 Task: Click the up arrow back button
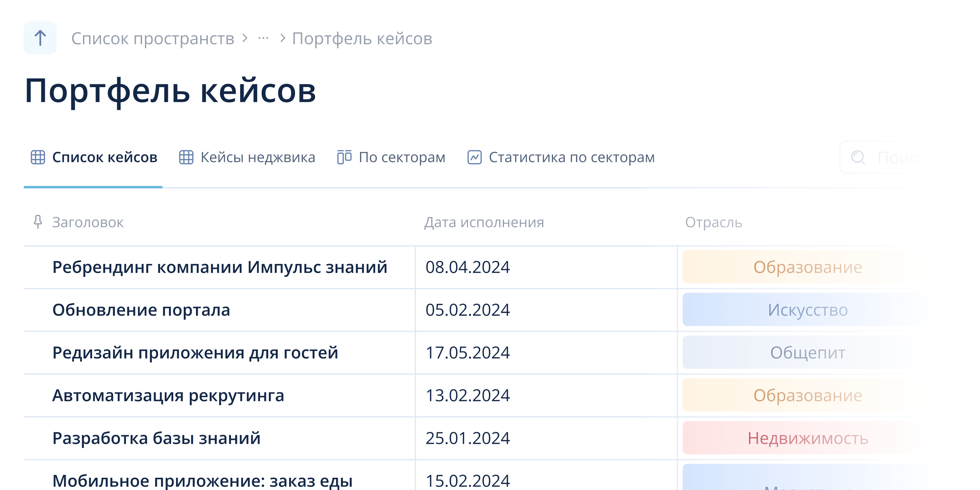(40, 38)
